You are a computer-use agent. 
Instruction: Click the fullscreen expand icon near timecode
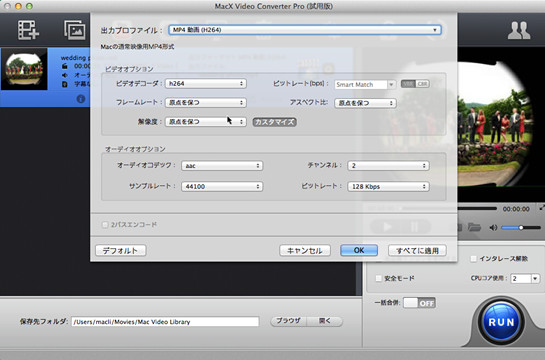542,208
